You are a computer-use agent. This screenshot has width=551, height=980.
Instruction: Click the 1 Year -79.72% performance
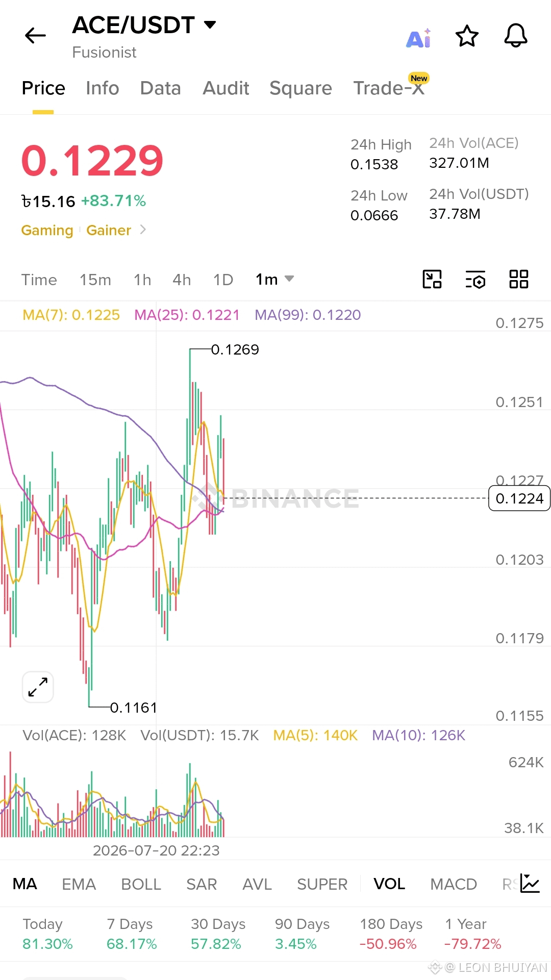472,934
